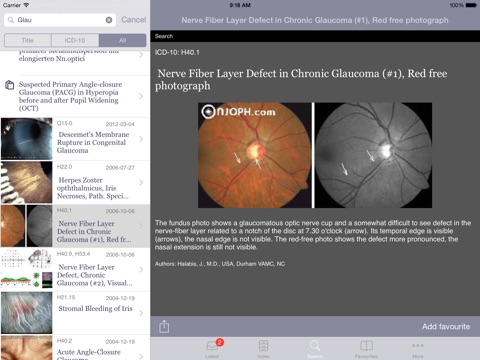Open the elongierten Nn.optici entry
480x360 pixels.
tap(75, 63)
